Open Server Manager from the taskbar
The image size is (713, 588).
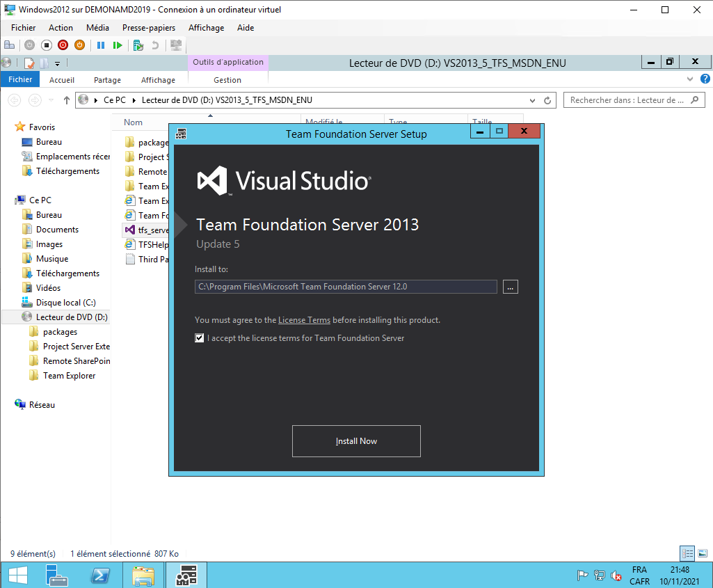[57, 575]
